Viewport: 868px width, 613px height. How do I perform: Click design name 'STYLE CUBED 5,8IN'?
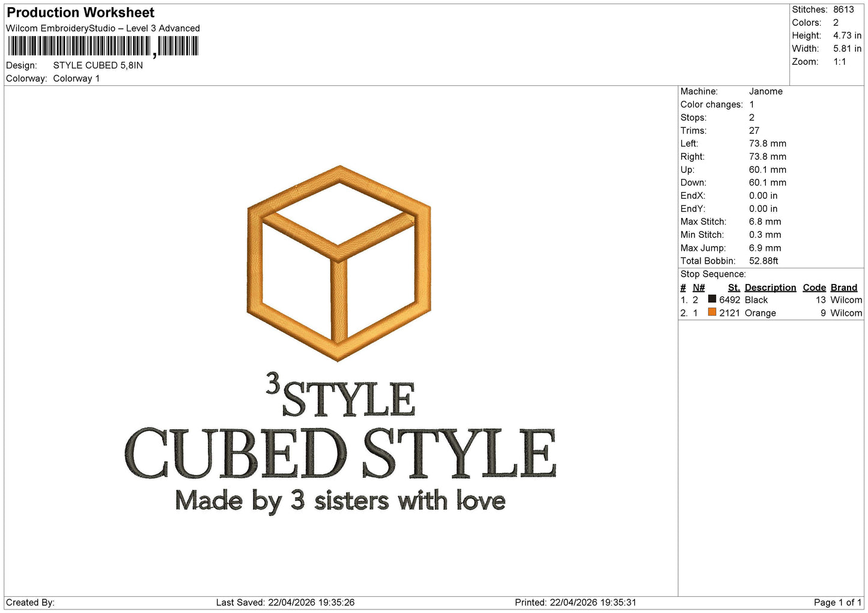pos(98,65)
